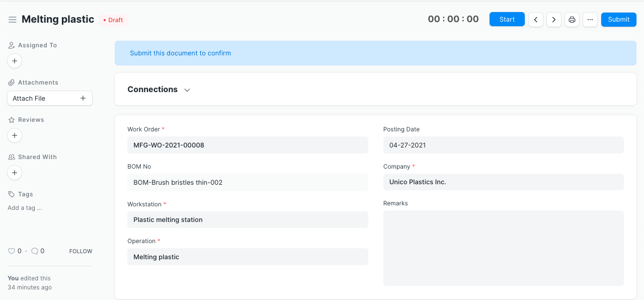This screenshot has width=644, height=300.
Task: Select the Operation field
Action: [248, 257]
